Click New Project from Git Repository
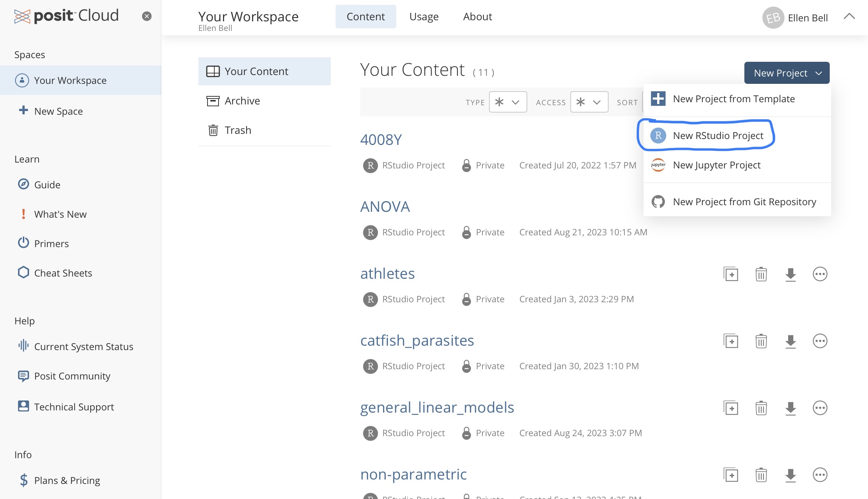Image resolution: width=868 pixels, height=499 pixels. pyautogui.click(x=745, y=201)
